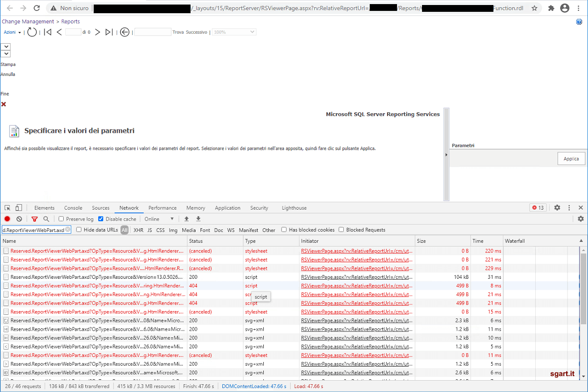Open the Network panel settings gear

[581, 219]
